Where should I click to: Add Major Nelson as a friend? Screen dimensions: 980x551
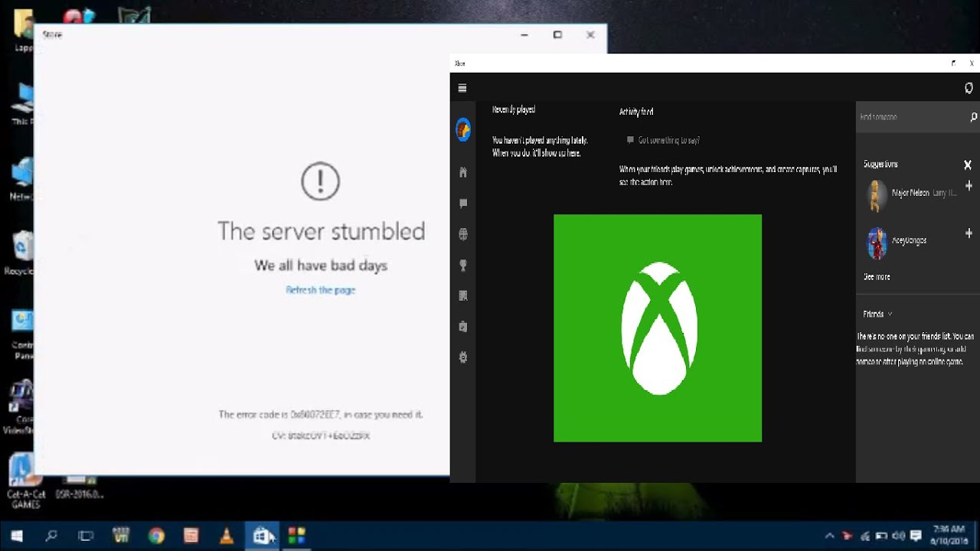[x=969, y=186]
